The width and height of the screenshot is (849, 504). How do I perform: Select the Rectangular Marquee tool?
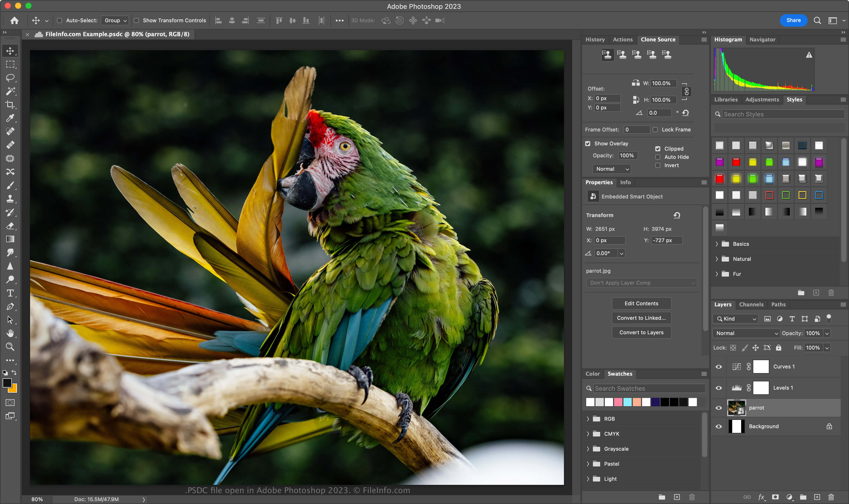pyautogui.click(x=10, y=64)
